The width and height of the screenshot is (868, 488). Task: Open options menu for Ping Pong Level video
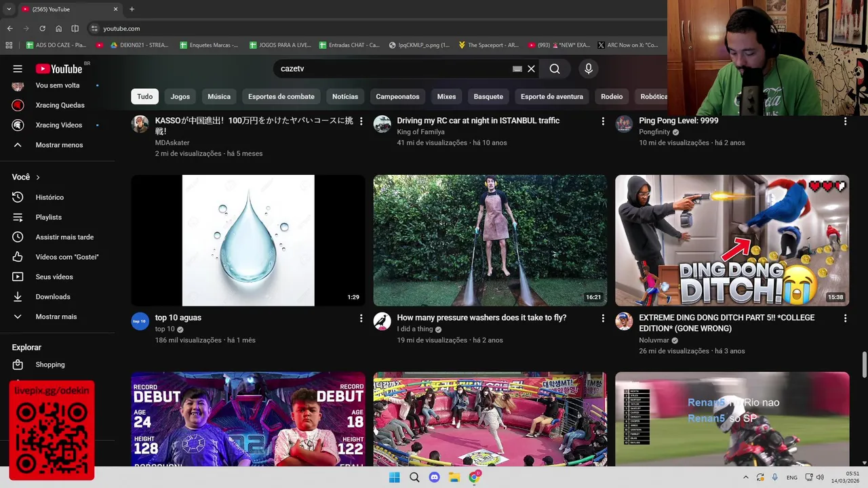pos(845,121)
